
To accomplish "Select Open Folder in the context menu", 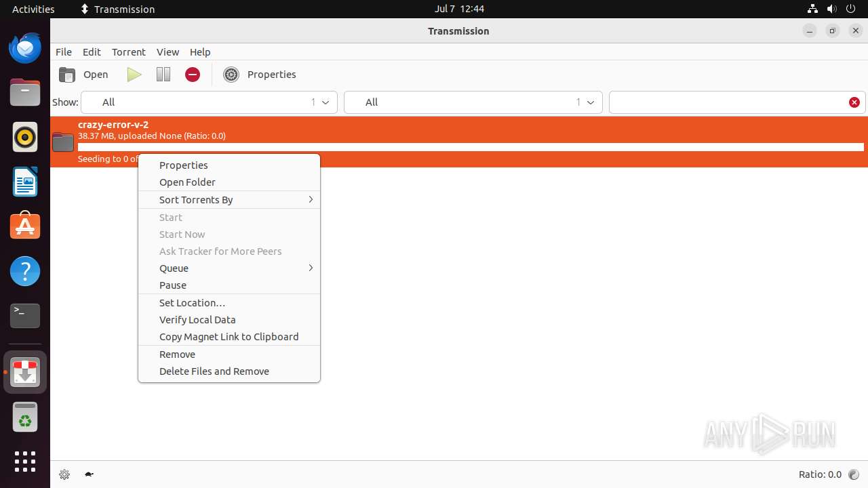I will click(229, 182).
